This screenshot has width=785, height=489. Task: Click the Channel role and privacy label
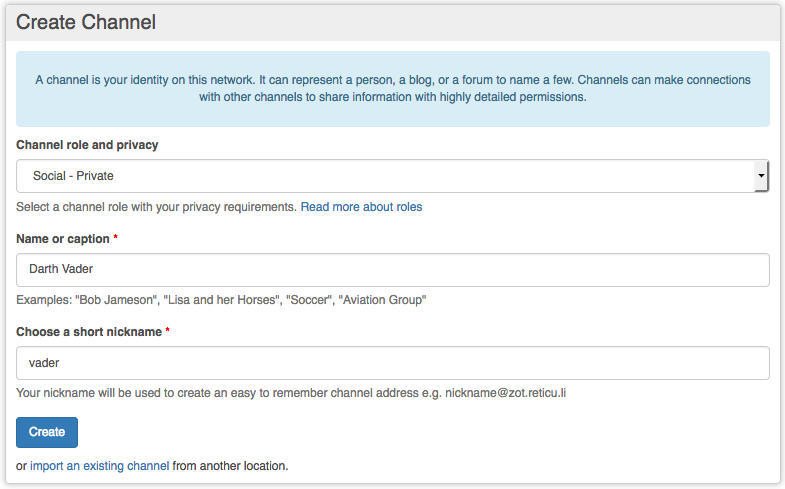tap(87, 145)
